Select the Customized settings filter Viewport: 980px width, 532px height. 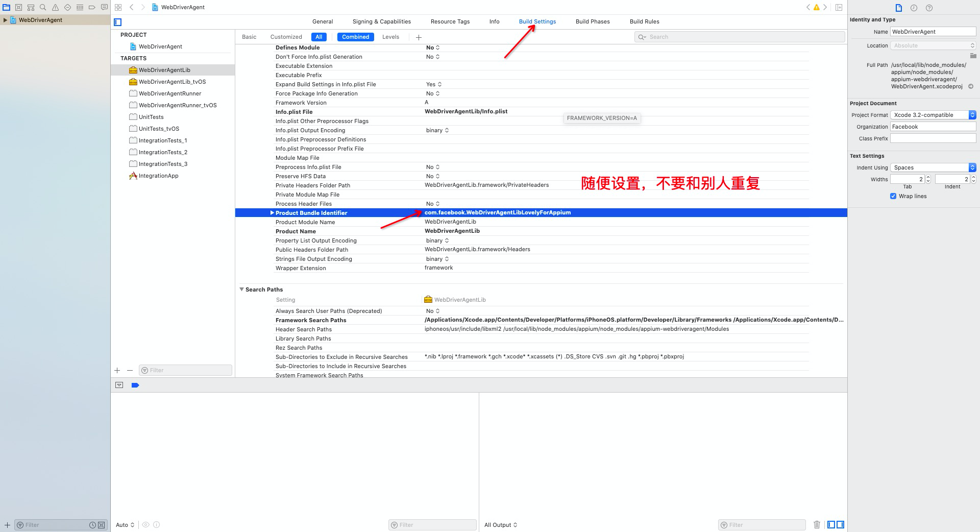click(x=286, y=37)
